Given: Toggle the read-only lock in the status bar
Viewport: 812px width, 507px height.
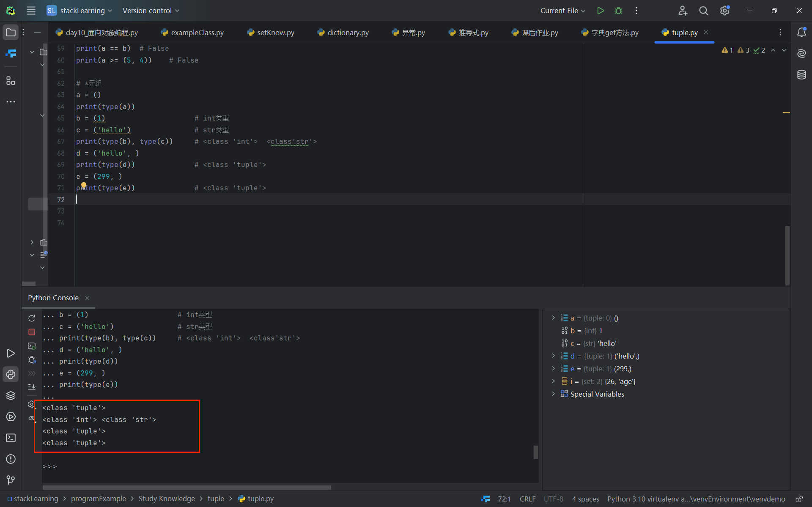Looking at the screenshot, I should [x=799, y=499].
